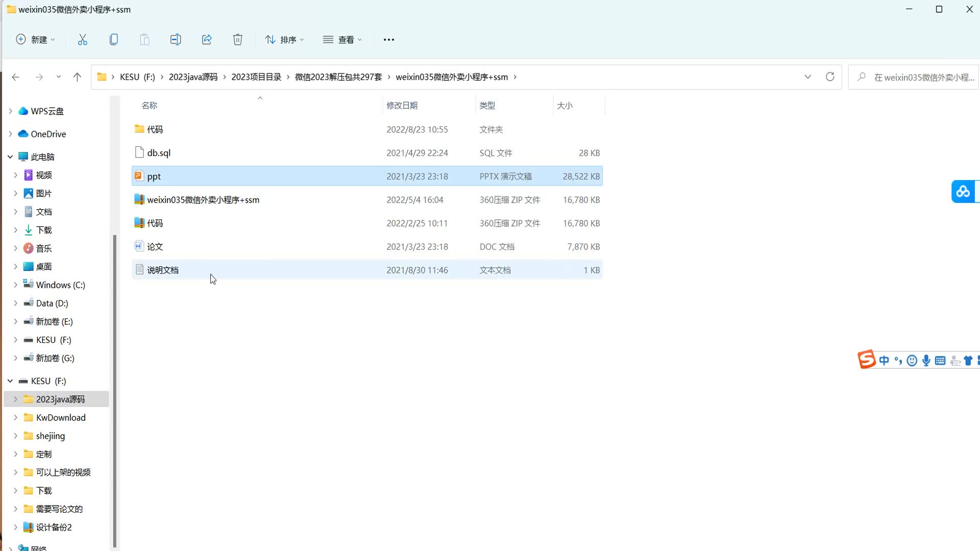The height and width of the screenshot is (551, 980).
Task: Click the navigation pane scrollbar
Action: tap(114, 388)
